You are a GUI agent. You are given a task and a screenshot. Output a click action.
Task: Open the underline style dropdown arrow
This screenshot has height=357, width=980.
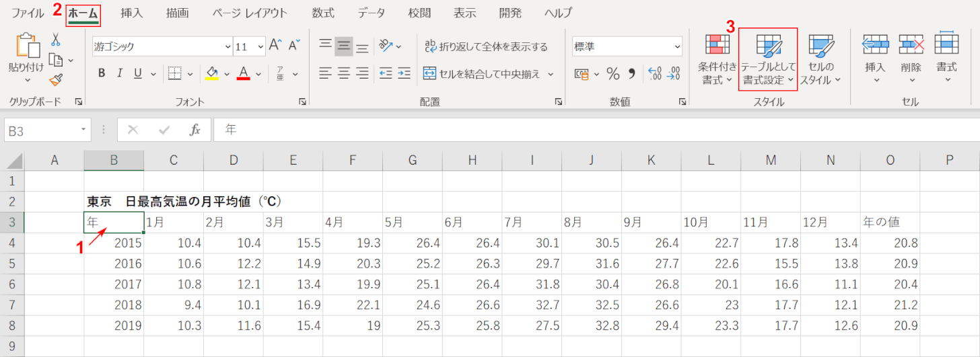click(153, 74)
